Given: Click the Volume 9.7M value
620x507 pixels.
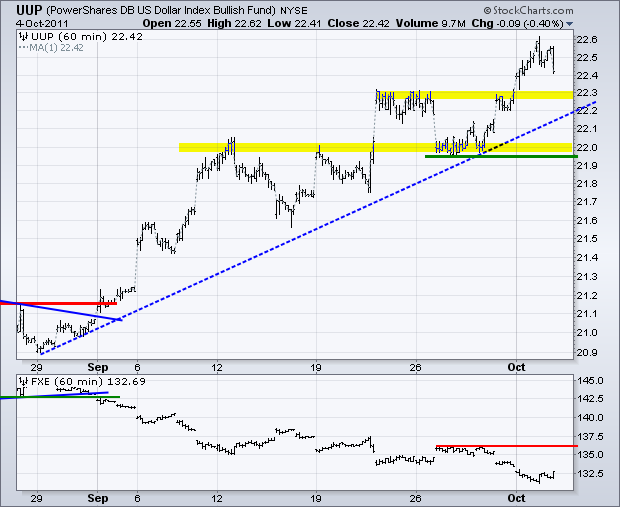Looking at the screenshot, I should point(431,23).
